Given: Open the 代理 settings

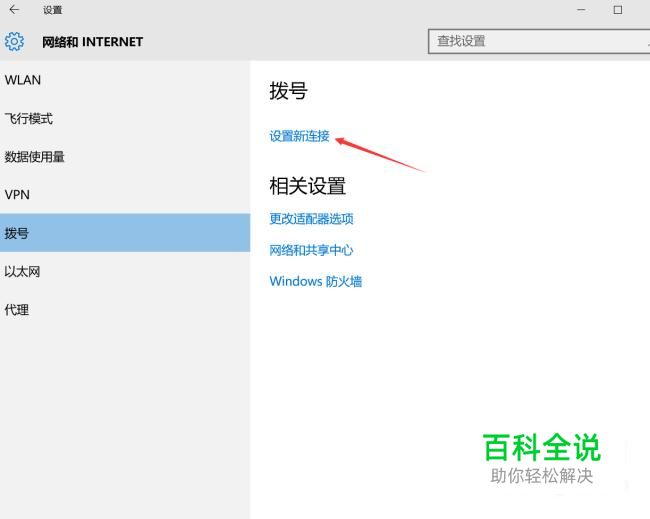Looking at the screenshot, I should 125,310.
